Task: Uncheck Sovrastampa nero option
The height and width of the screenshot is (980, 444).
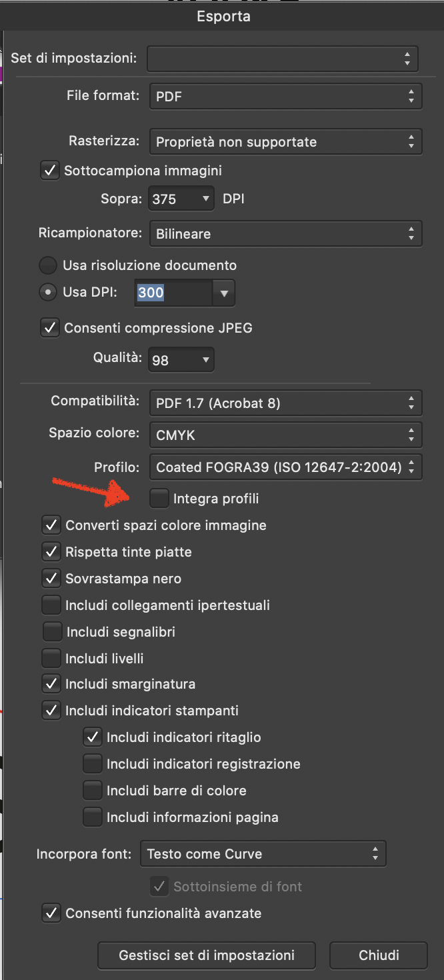Action: coord(51,578)
